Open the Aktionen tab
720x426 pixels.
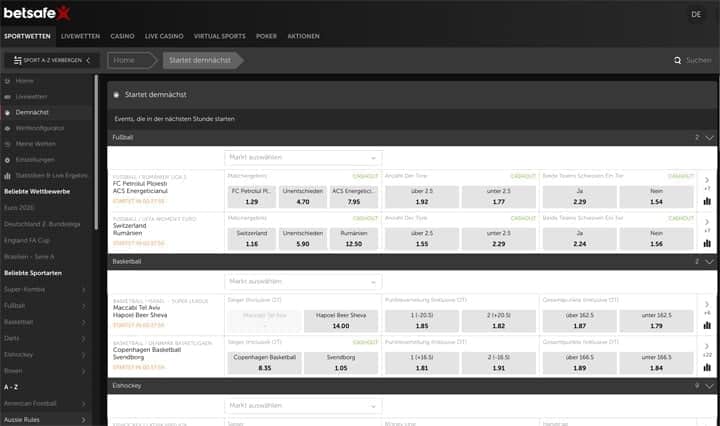pyautogui.click(x=304, y=36)
